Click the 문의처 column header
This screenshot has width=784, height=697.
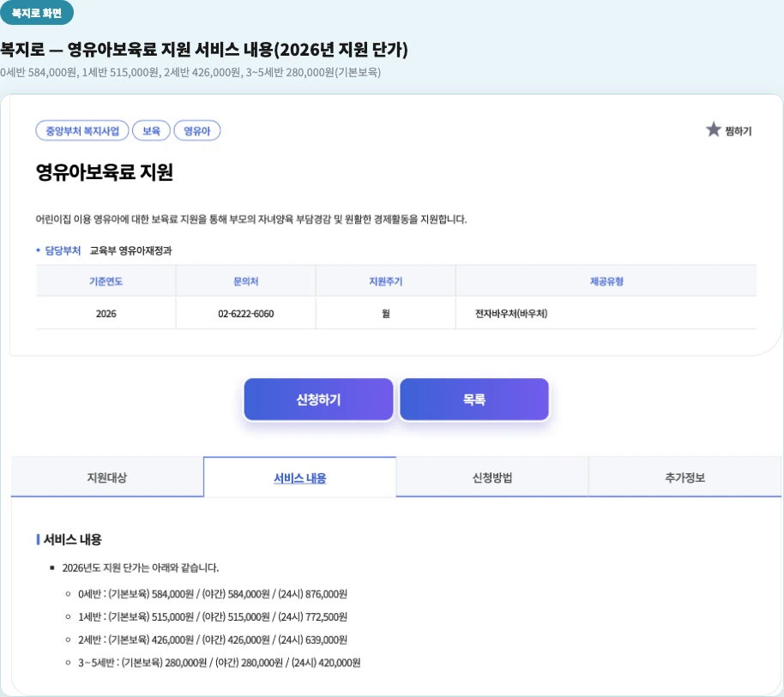(246, 281)
